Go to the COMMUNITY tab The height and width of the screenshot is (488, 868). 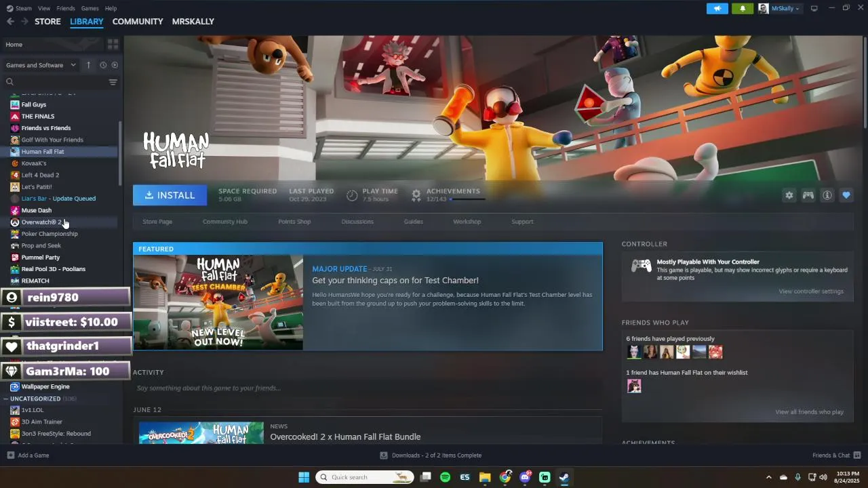point(138,22)
